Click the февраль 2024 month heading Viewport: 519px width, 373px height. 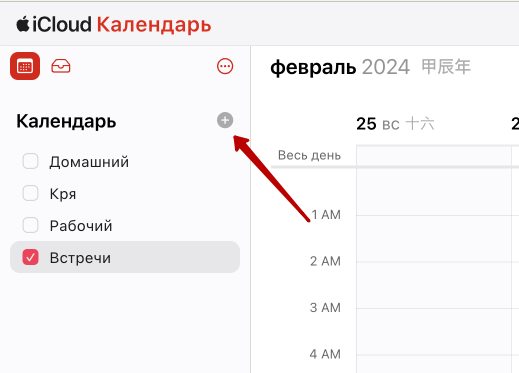coord(340,67)
